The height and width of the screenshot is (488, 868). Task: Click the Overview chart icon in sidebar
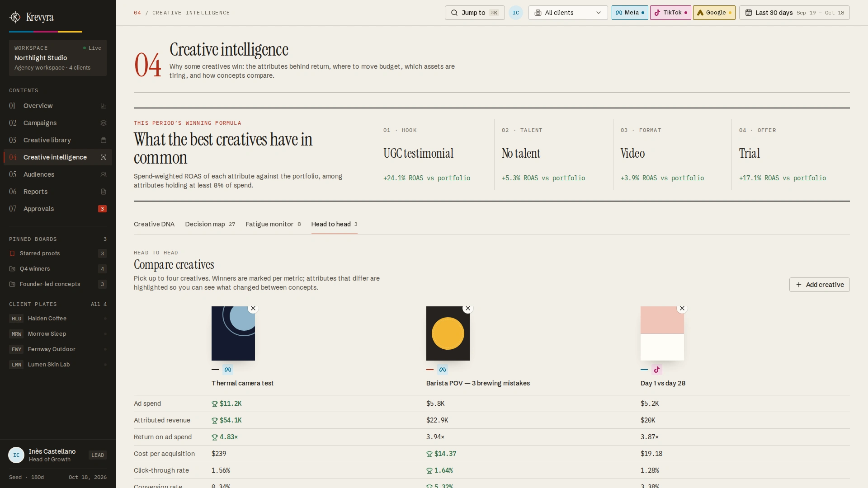click(x=104, y=106)
